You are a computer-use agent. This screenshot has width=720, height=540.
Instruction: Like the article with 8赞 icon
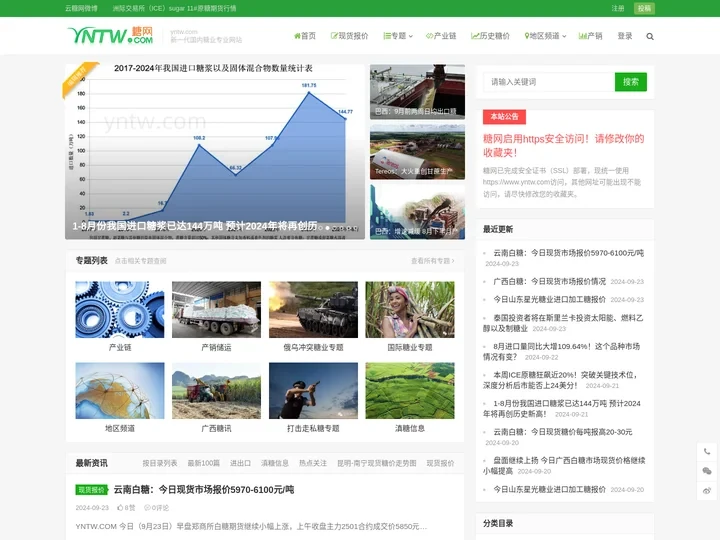[x=126, y=507]
